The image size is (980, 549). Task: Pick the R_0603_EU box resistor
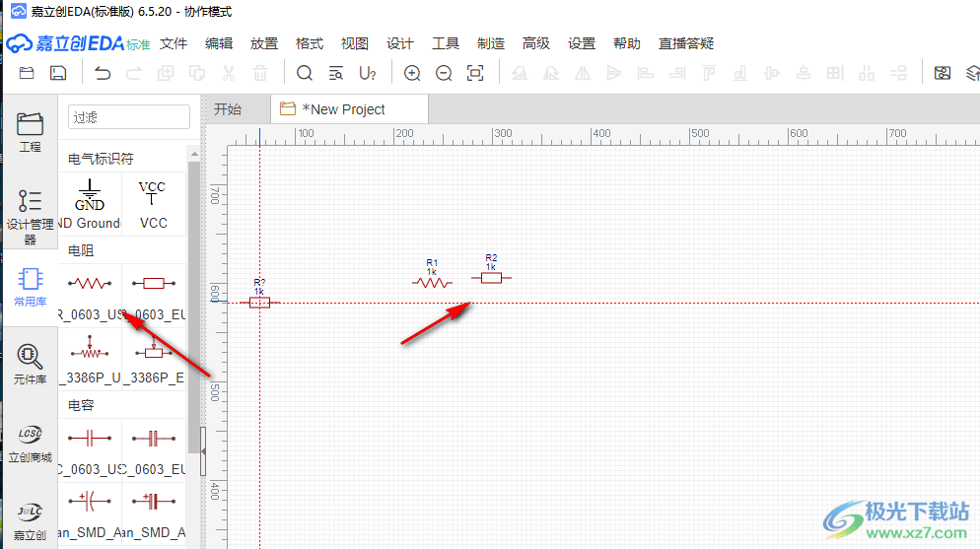(x=153, y=296)
